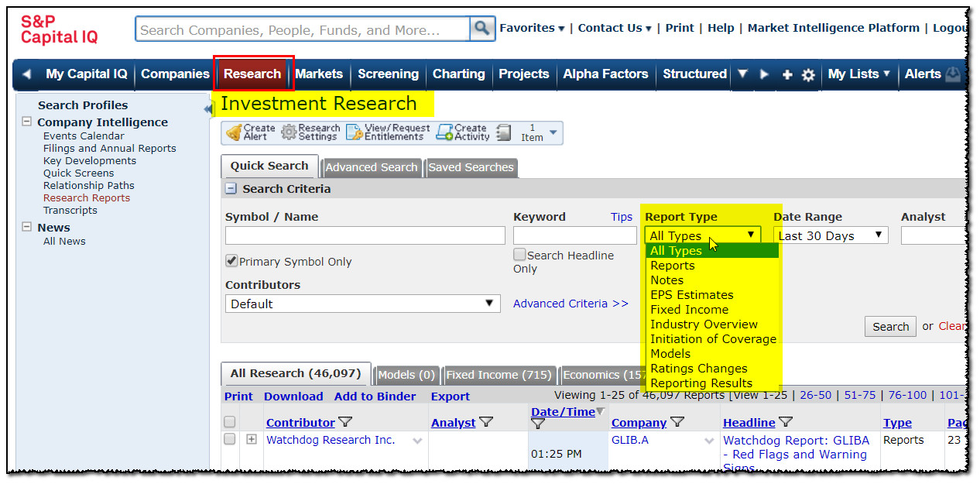Open the GLIB.A company chevron menu
This screenshot has width=980, height=484.
pyautogui.click(x=709, y=441)
